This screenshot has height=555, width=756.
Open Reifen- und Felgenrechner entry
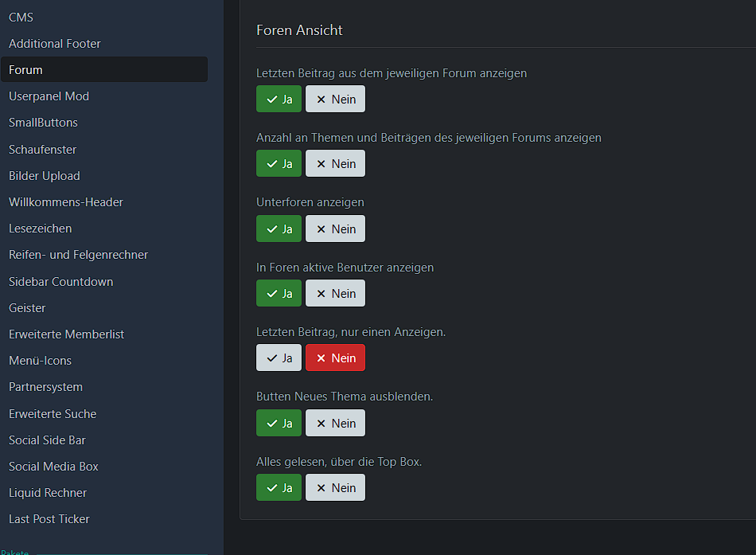point(78,255)
